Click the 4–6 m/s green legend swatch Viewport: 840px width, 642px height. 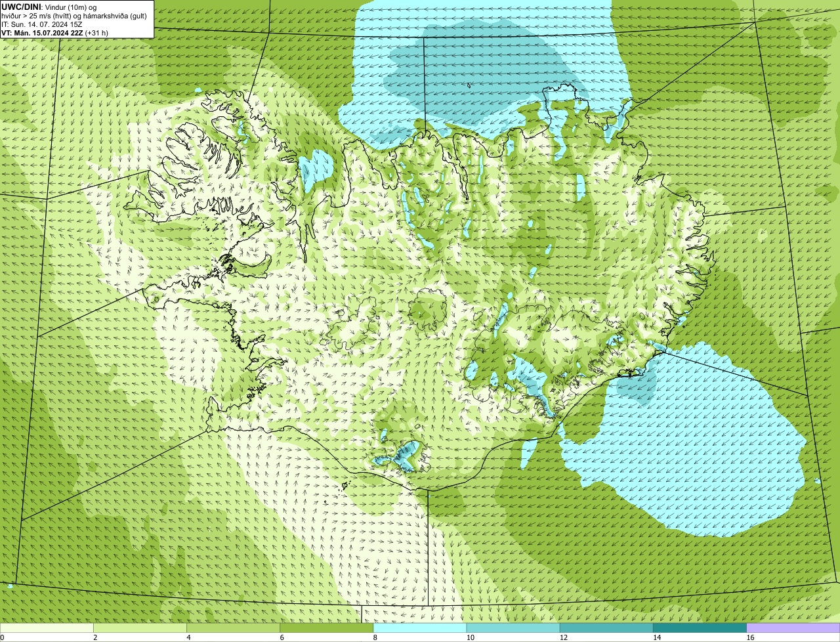coord(233,628)
